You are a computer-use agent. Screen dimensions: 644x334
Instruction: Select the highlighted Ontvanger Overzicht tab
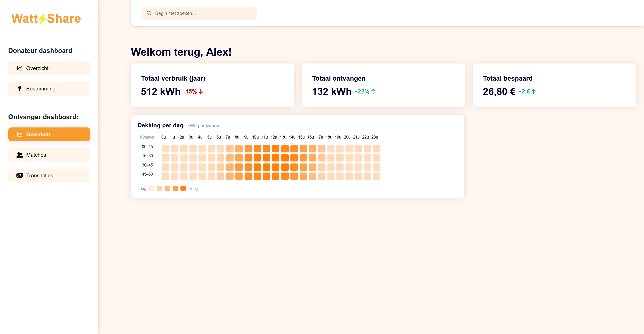(x=49, y=134)
